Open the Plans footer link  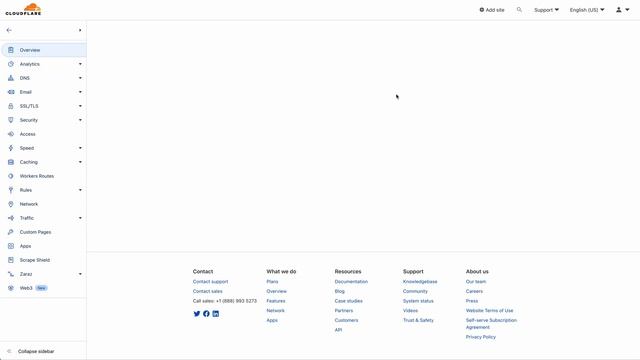(272, 282)
